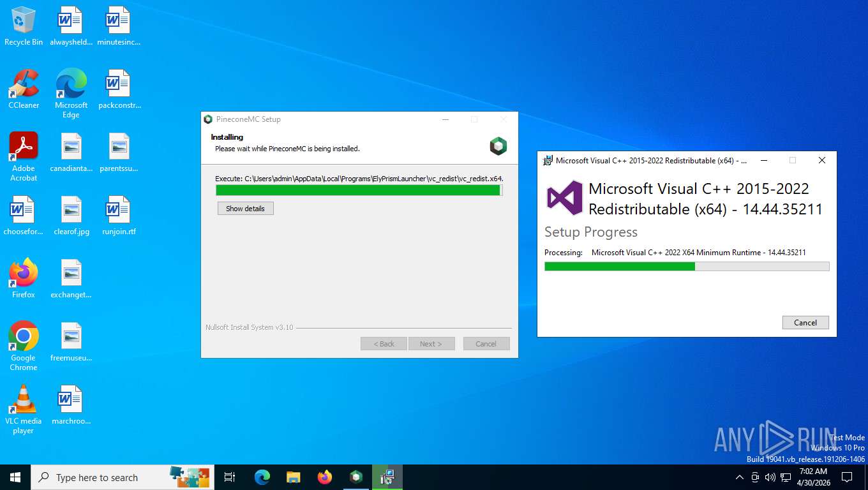Viewport: 868px width, 490px height.
Task: Click the Execute path text in PineconeMC Setup
Action: pos(359,179)
